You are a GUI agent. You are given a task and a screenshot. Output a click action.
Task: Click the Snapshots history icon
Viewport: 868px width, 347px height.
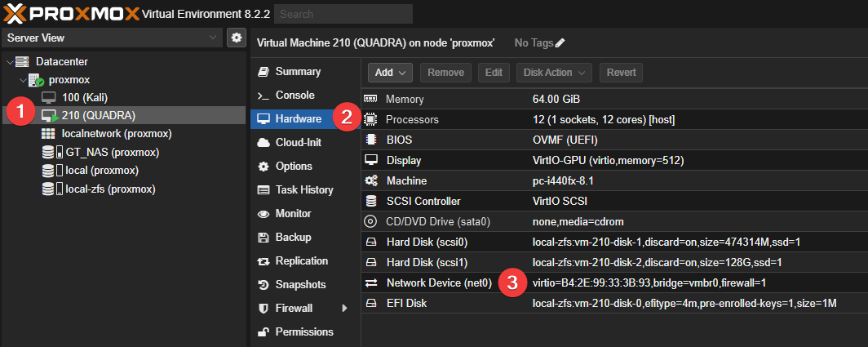pyautogui.click(x=263, y=285)
